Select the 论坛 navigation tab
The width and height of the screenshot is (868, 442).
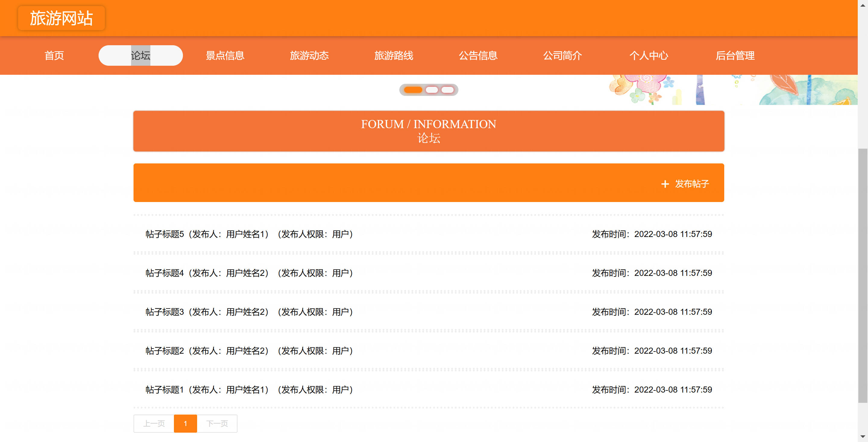pyautogui.click(x=140, y=56)
